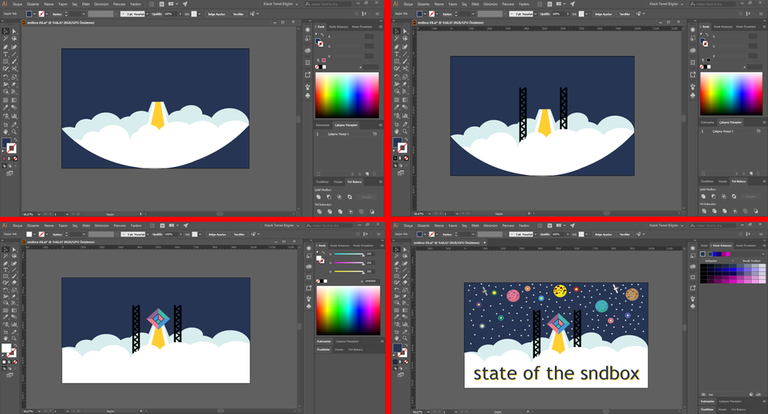
Task: Open Klasik Temel Bilgiler workspace dropdown in bottom-right window
Action: point(666,225)
